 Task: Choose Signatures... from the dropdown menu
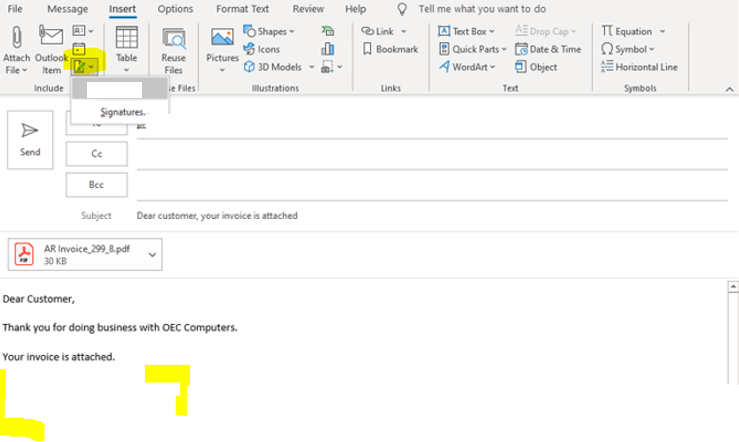(124, 112)
